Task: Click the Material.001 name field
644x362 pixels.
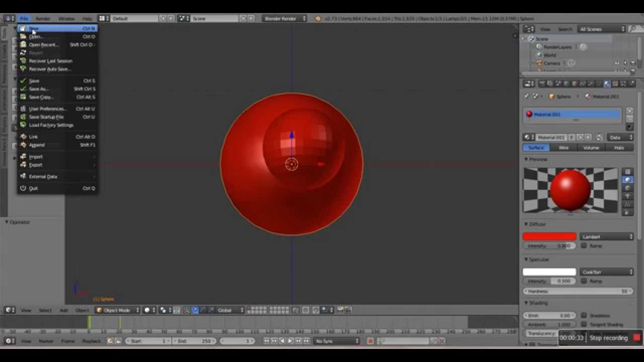Action: coord(551,137)
